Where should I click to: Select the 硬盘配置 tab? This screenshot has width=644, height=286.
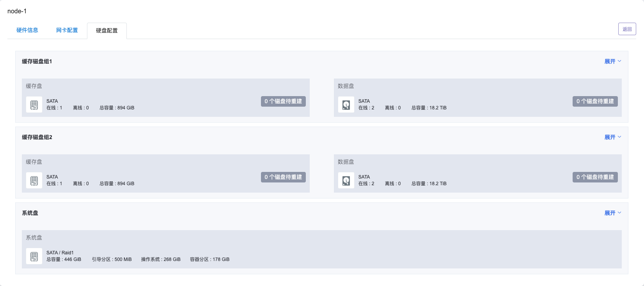107,30
